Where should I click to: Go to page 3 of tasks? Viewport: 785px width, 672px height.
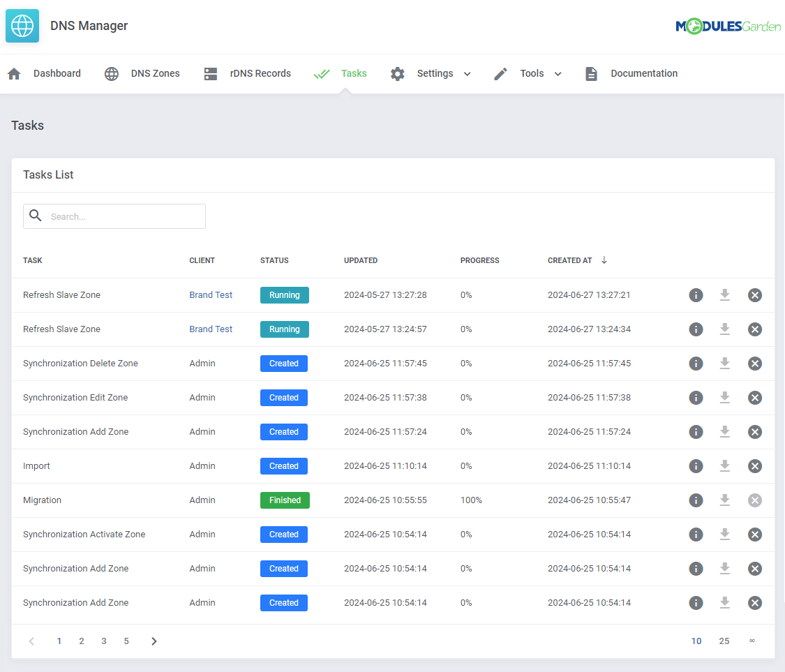(x=104, y=641)
